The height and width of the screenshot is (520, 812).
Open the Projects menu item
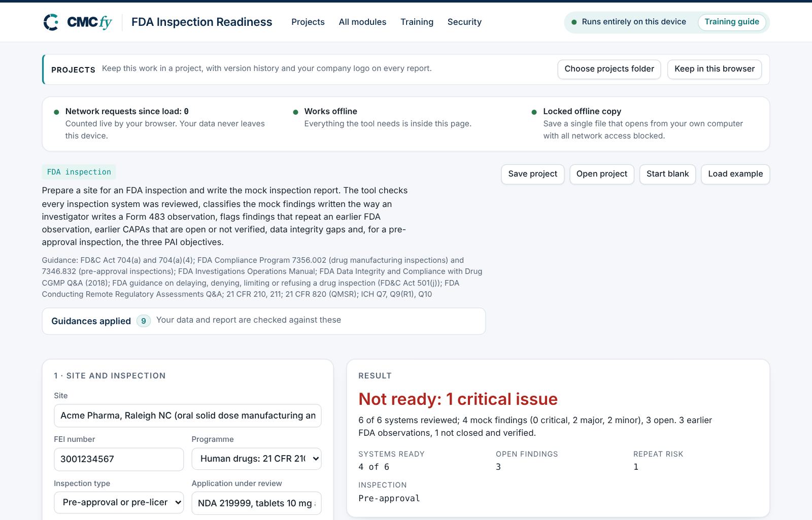tap(308, 22)
